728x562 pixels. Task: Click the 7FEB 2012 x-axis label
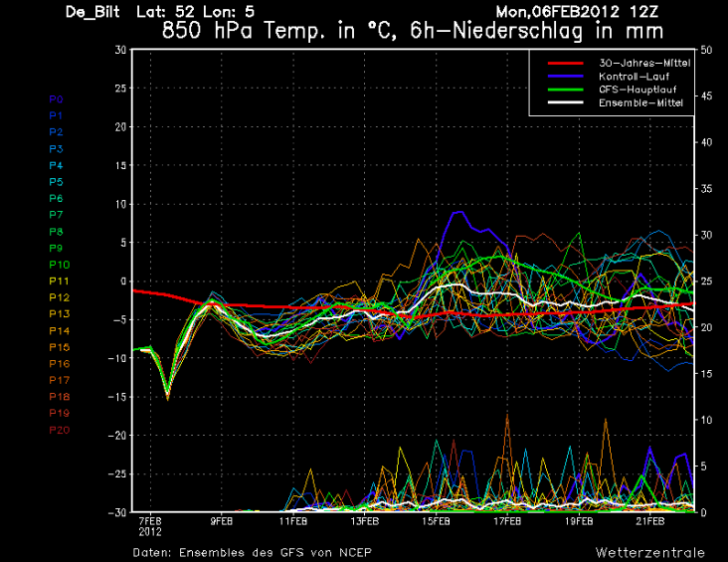150,526
